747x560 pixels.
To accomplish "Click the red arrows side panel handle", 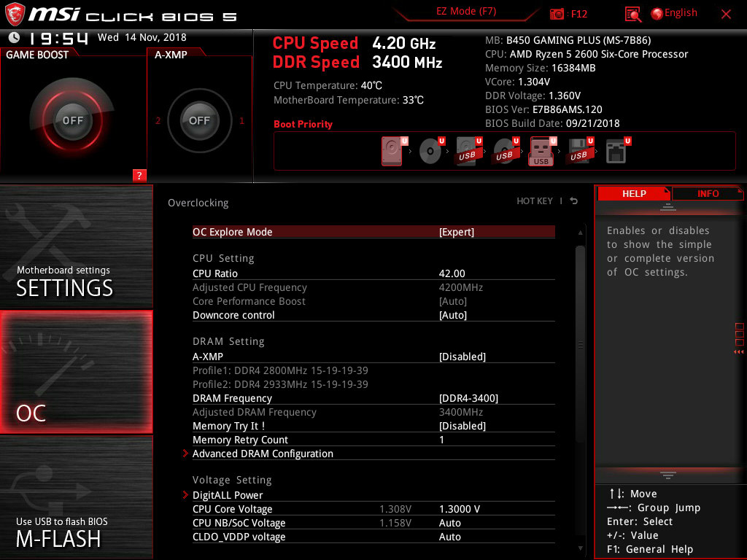I will tap(738, 352).
